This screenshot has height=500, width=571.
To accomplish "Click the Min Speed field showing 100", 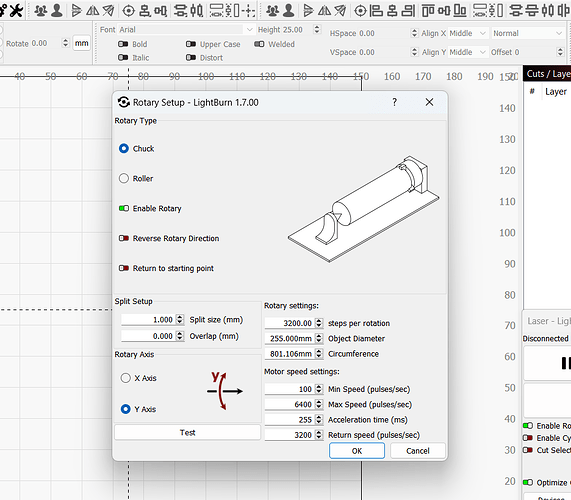I will point(290,389).
